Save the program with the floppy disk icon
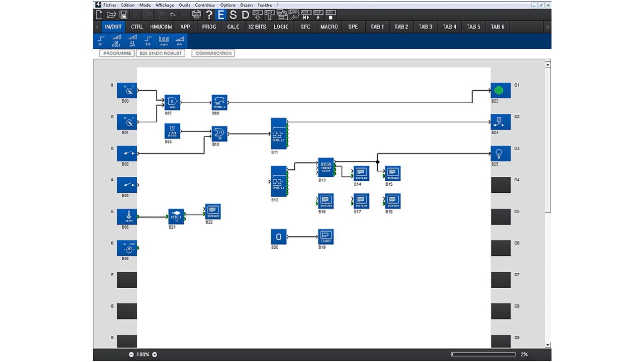The width and height of the screenshot is (644, 362). tap(123, 15)
